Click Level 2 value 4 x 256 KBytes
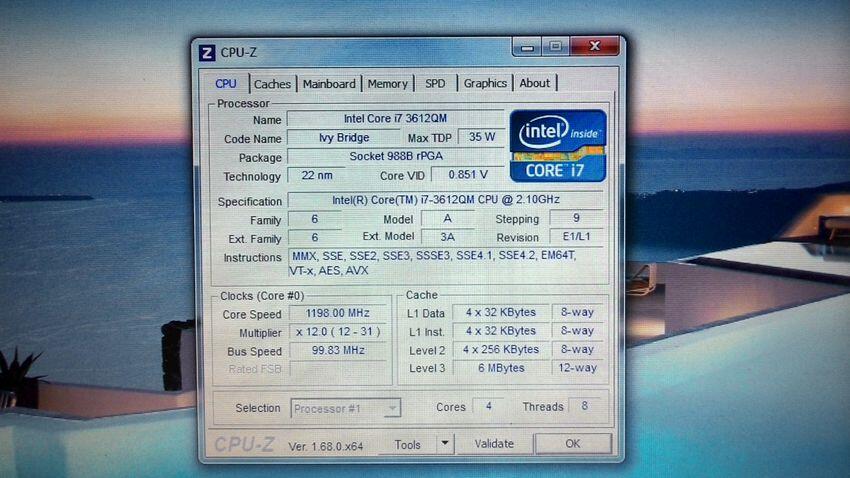The width and height of the screenshot is (850, 478). coord(500,350)
